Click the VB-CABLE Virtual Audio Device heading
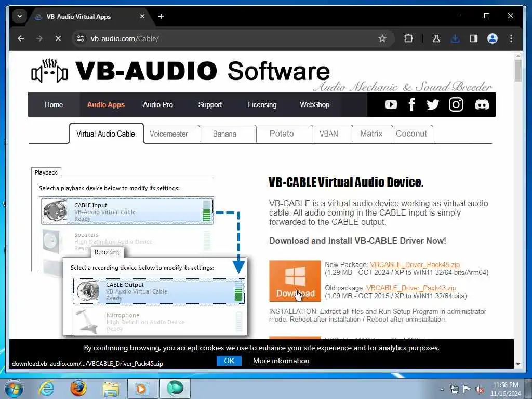The image size is (532, 399). [346, 182]
